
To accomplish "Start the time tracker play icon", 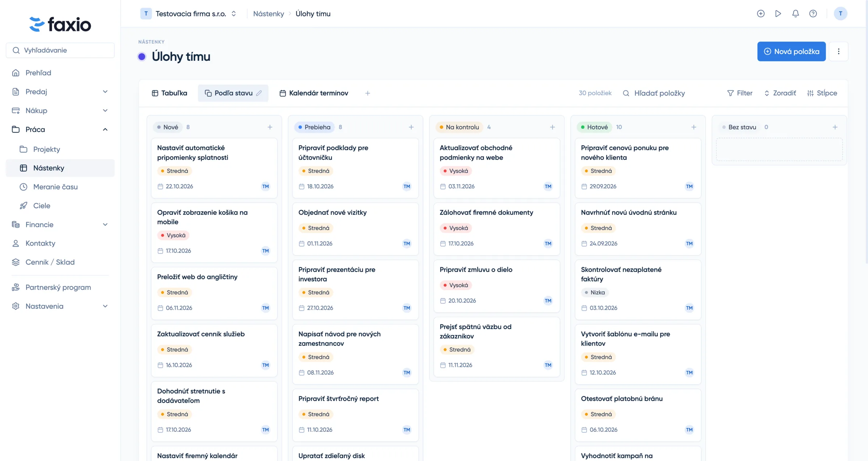I will 778,13.
